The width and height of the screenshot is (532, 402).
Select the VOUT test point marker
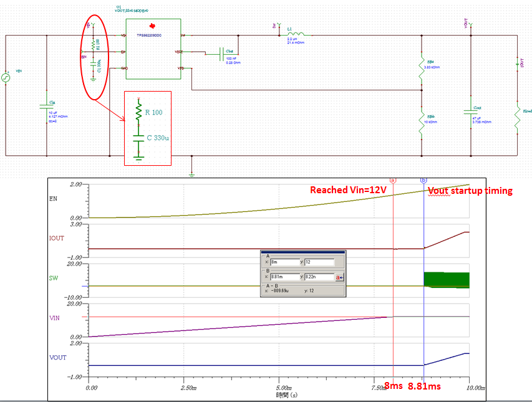coord(471,25)
